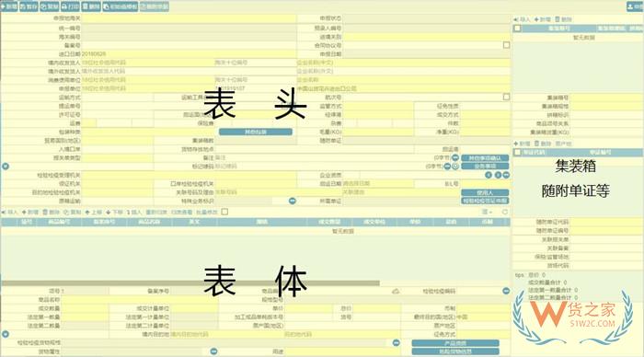Click 插入 in goods list toolbar
Viewport: 644px width, 357px height.
pyautogui.click(x=134, y=213)
